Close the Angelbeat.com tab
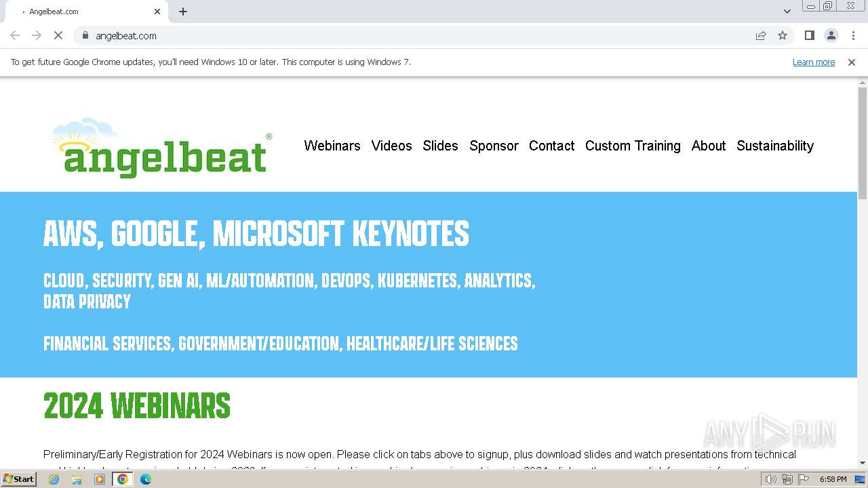The width and height of the screenshot is (868, 488). [157, 12]
